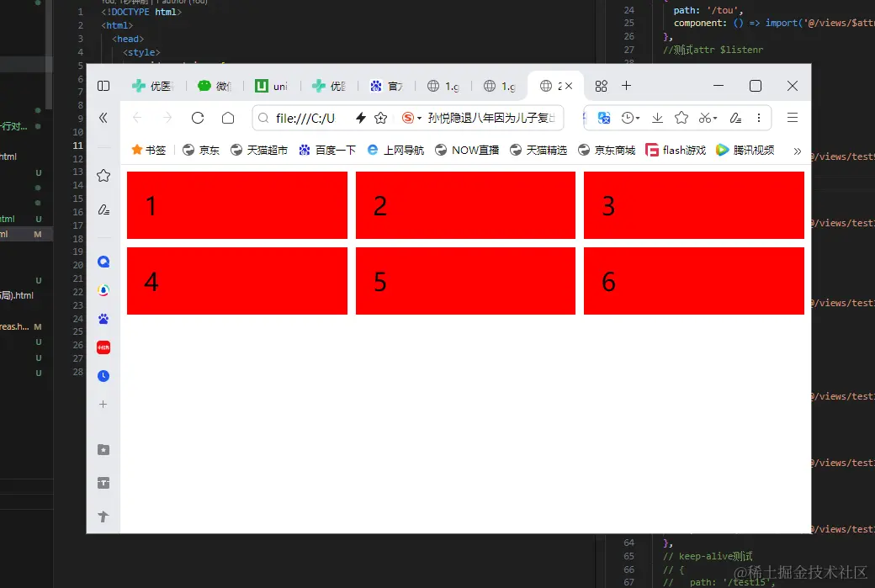875x588 pixels.
Task: Open the sidebar favorites star
Action: click(103, 176)
